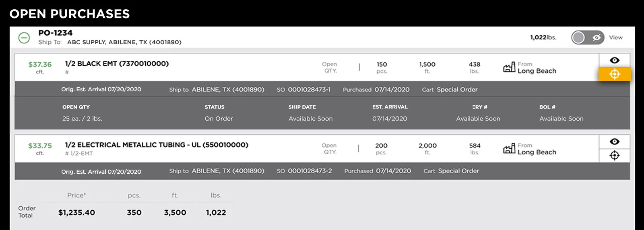
Task: Click sales order 0001028473-2
Action: point(310,171)
